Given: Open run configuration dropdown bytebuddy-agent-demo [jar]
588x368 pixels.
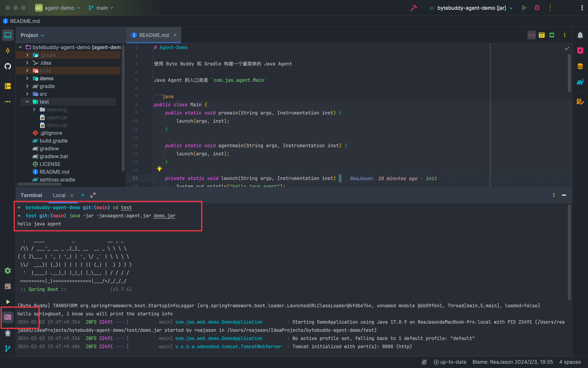Looking at the screenshot, I should click(471, 8).
